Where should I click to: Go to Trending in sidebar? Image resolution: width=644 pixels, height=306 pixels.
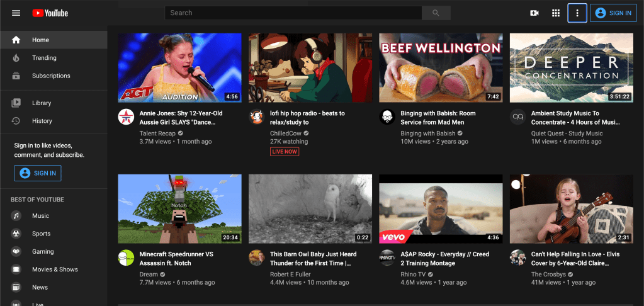(x=44, y=58)
